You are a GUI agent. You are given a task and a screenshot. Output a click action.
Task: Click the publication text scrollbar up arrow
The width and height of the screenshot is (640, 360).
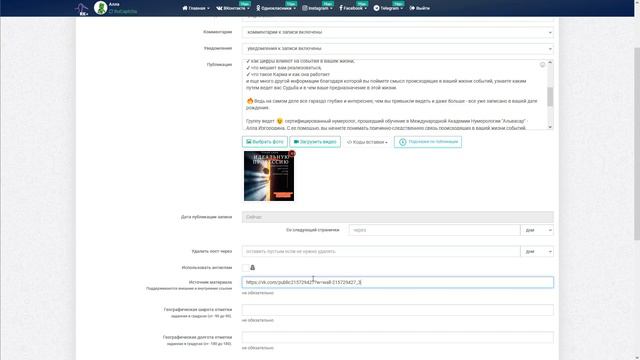click(550, 62)
